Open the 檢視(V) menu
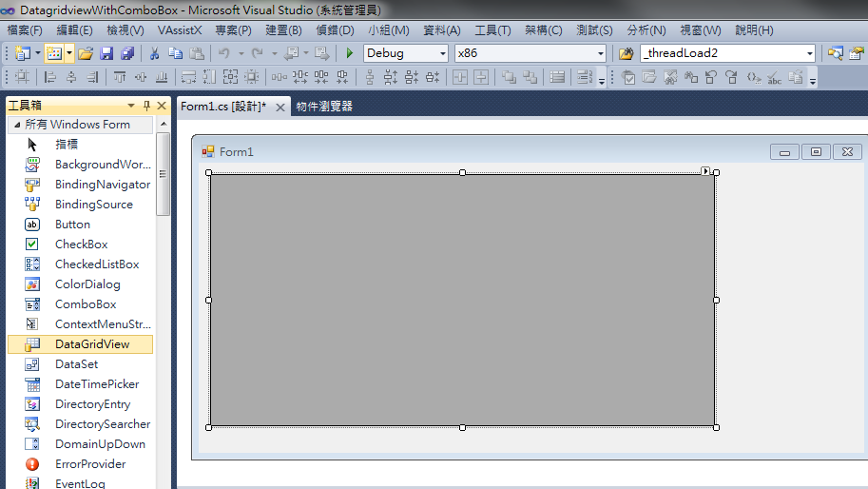Screen dimensions: 868x489 (x=125, y=30)
